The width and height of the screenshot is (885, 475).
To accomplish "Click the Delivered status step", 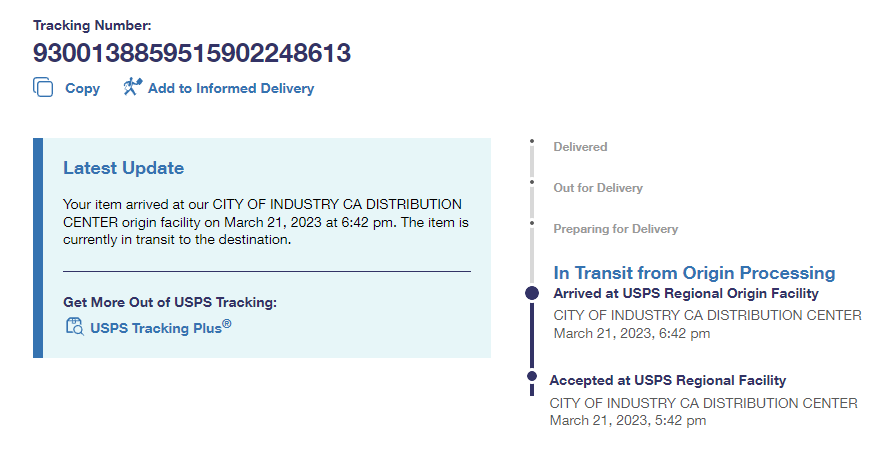I will click(x=580, y=147).
